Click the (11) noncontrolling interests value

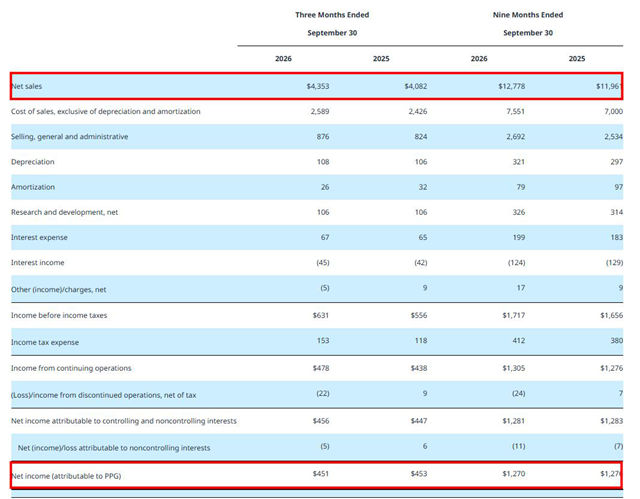pos(519,446)
